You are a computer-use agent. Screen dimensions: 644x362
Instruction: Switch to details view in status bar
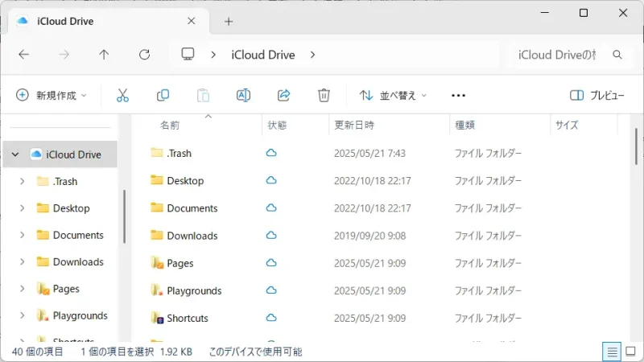tap(613, 352)
